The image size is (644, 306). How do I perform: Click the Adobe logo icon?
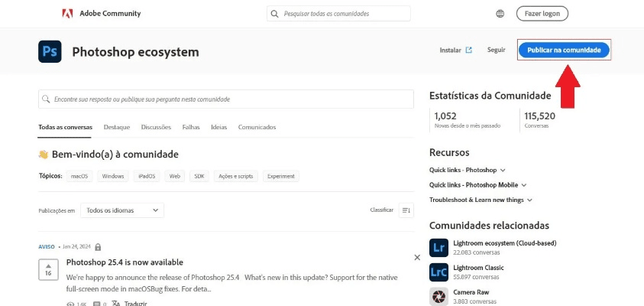(x=67, y=14)
